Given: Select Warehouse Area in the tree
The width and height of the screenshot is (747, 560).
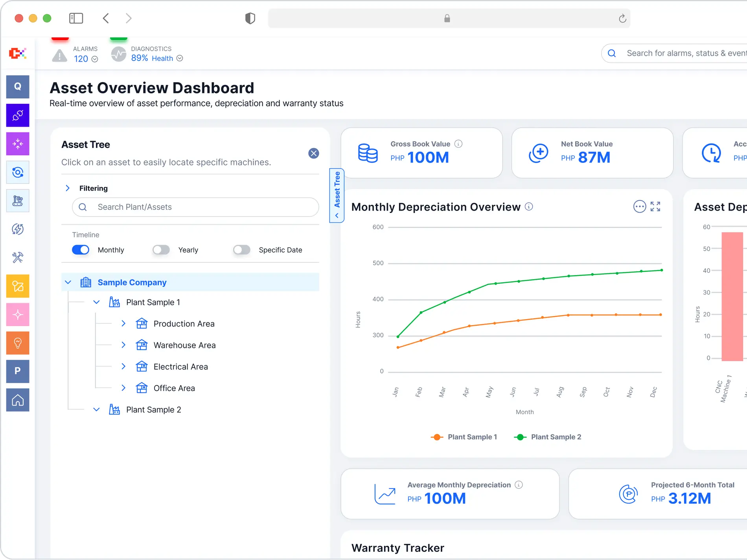Looking at the screenshot, I should (x=184, y=345).
